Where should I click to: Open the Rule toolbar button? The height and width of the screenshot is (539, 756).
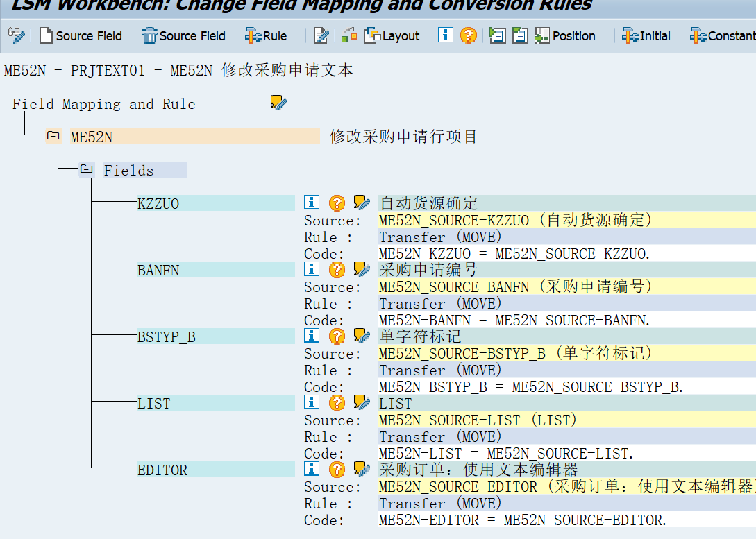tap(266, 35)
